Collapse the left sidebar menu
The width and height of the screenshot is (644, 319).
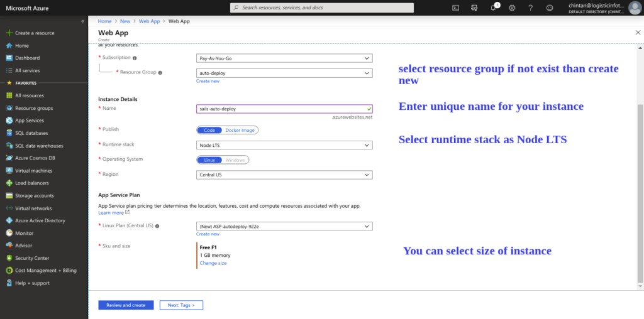[x=82, y=21]
